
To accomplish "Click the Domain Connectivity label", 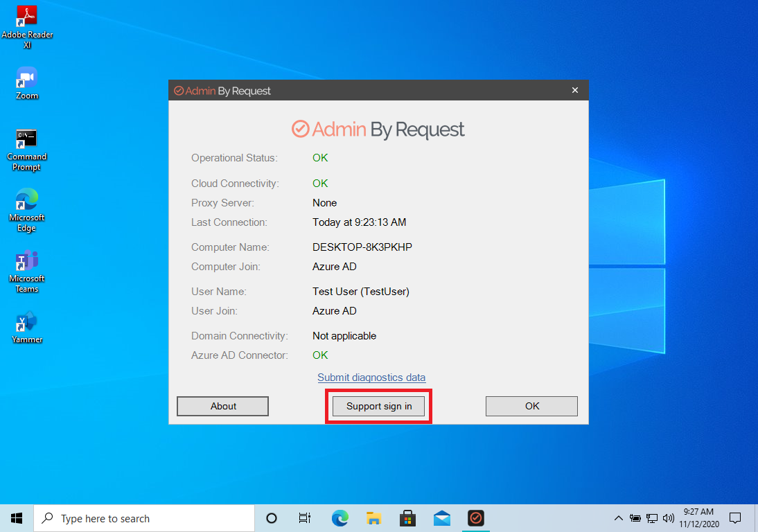I will click(x=239, y=336).
